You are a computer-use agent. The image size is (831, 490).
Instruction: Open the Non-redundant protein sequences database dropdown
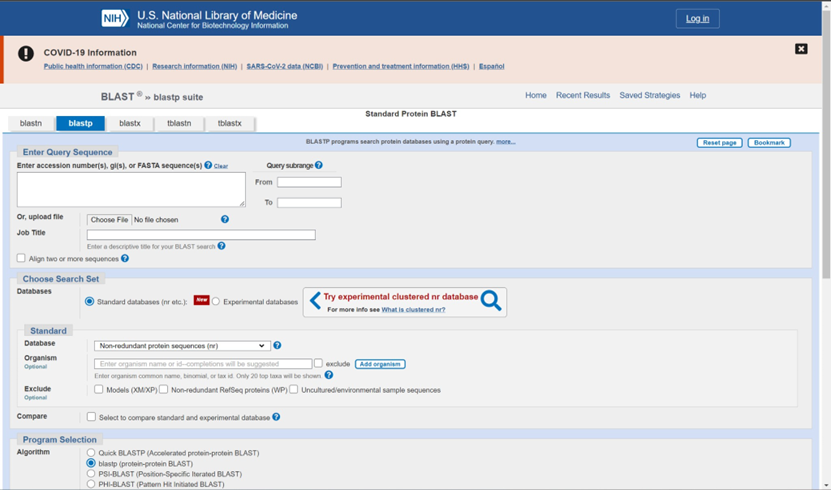tap(182, 345)
